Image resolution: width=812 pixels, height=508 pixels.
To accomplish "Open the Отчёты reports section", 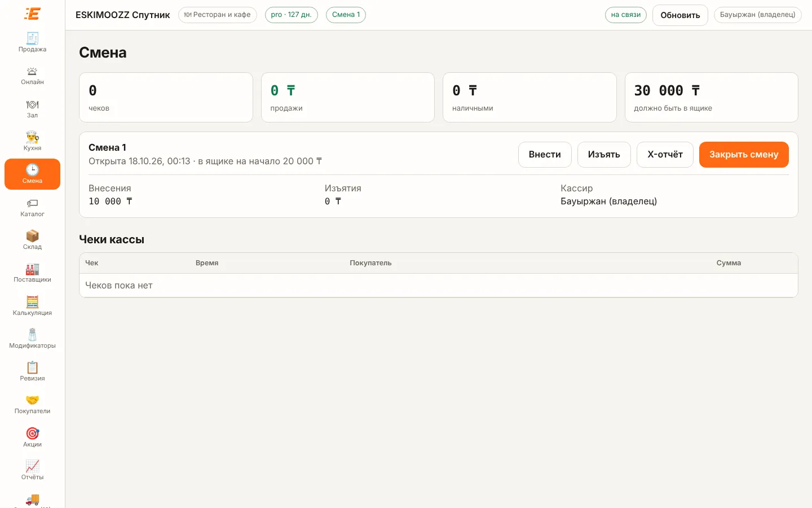I will [32, 470].
